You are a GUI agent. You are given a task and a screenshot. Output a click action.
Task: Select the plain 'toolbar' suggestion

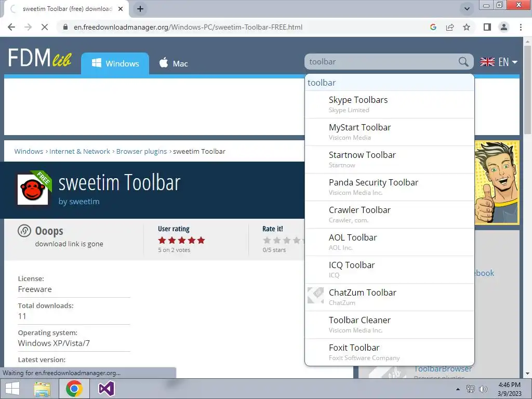coord(390,83)
